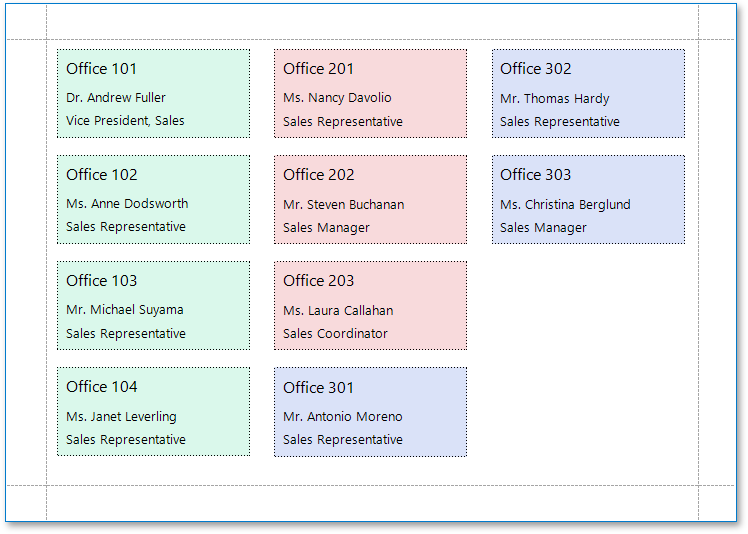Screen dimensions: 748x534
Task: Click Mr. Michael Suyama name text
Action: (125, 310)
